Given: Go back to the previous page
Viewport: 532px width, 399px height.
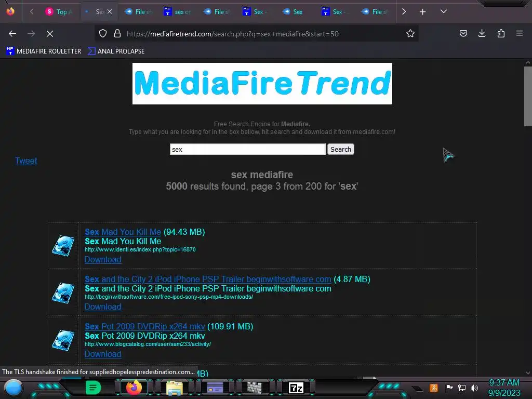Looking at the screenshot, I should (12, 34).
